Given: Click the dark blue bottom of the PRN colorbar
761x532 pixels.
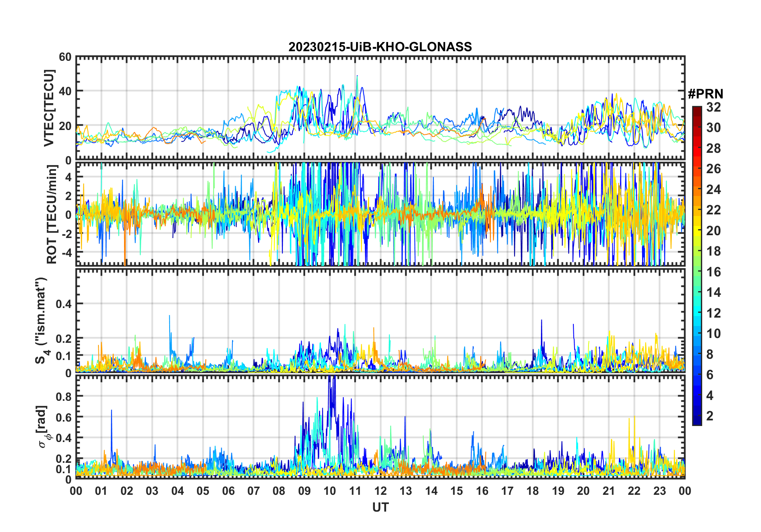Looking at the screenshot, I should [x=697, y=421].
